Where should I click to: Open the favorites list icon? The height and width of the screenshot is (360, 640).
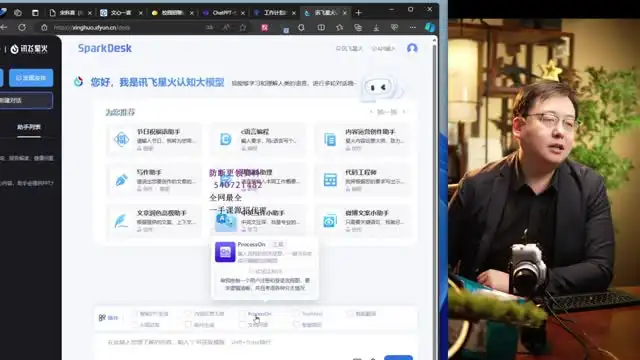pos(340,27)
